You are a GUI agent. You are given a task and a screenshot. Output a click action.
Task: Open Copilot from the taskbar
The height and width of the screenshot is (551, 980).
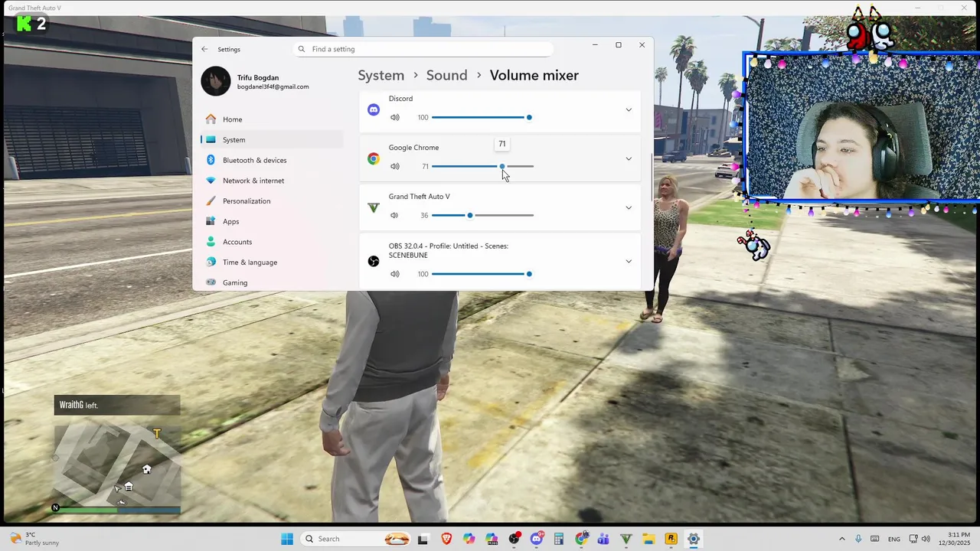(469, 539)
